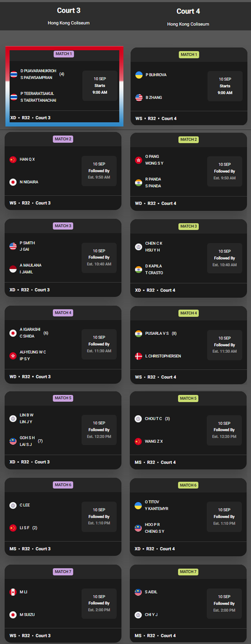Click China flag next to Wang Z X

(x=138, y=441)
